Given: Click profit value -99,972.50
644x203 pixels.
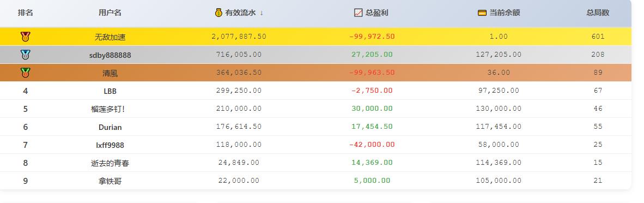Looking at the screenshot, I should click(x=372, y=37).
